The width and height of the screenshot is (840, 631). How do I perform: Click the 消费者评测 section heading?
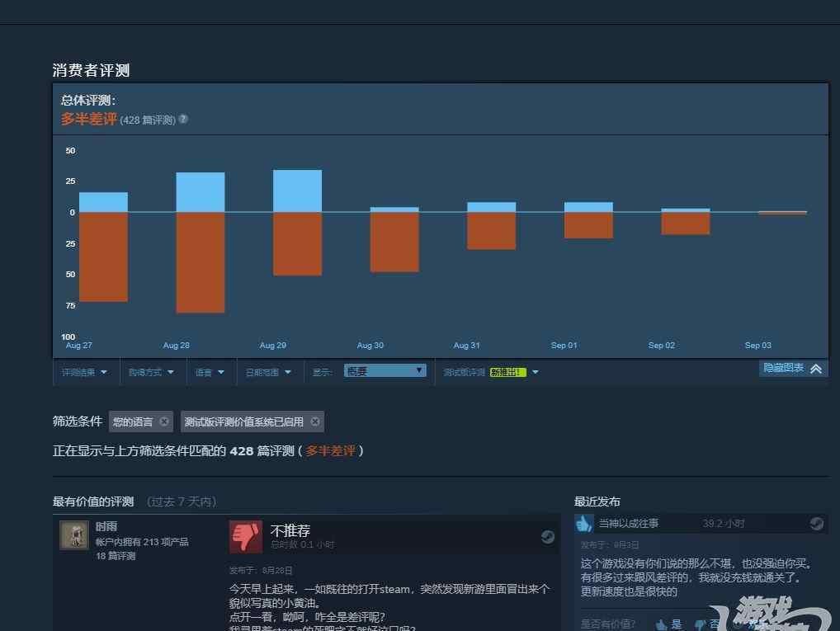91,70
